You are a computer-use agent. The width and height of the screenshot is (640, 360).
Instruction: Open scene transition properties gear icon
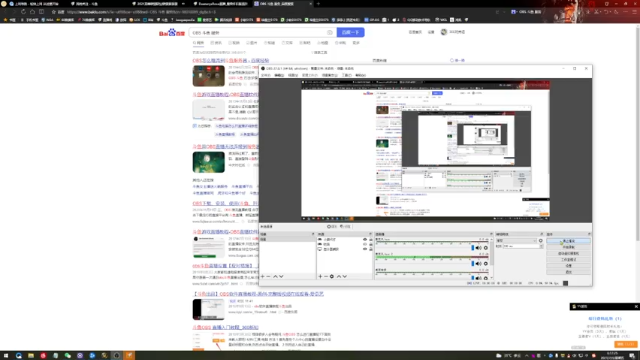point(541,241)
